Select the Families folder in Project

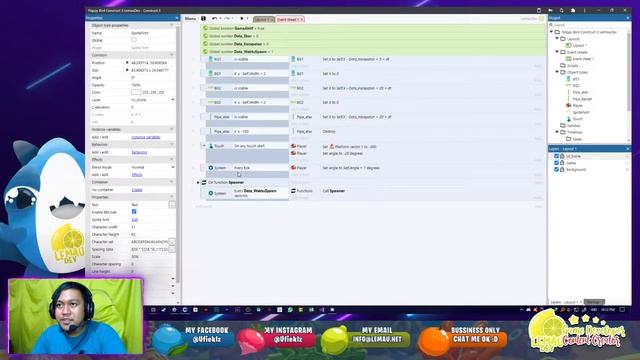pos(570,125)
